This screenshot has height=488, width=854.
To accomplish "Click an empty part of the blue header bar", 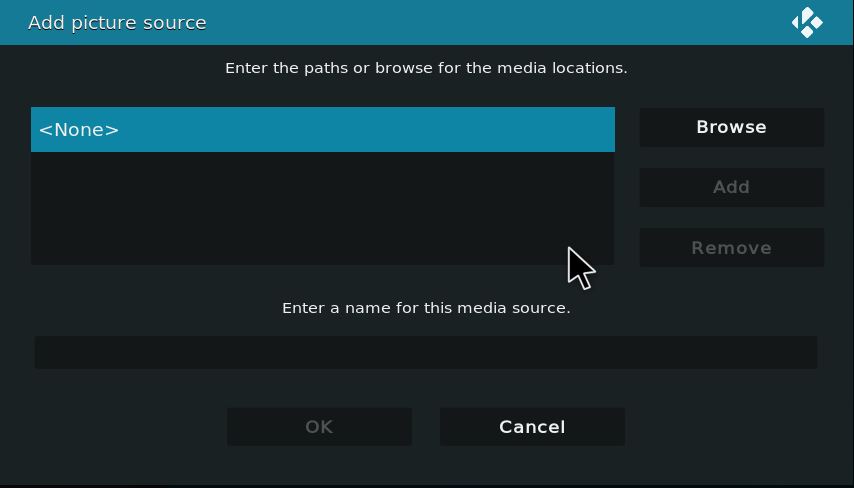I will point(490,23).
